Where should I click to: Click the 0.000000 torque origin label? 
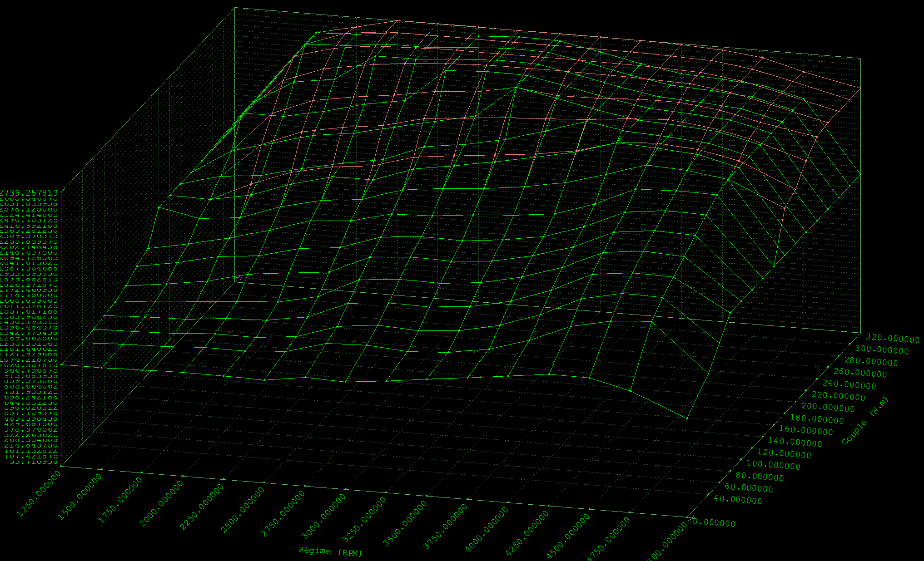tap(714, 523)
